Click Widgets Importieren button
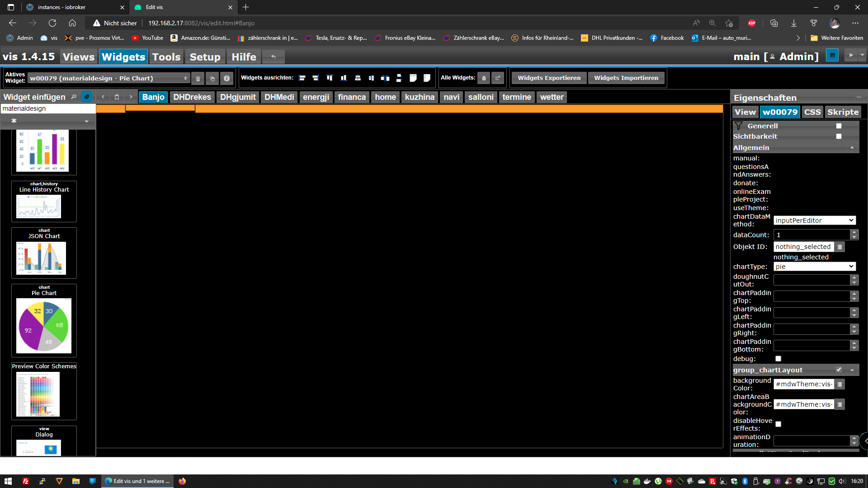Image resolution: width=868 pixels, height=488 pixels. 626,78
